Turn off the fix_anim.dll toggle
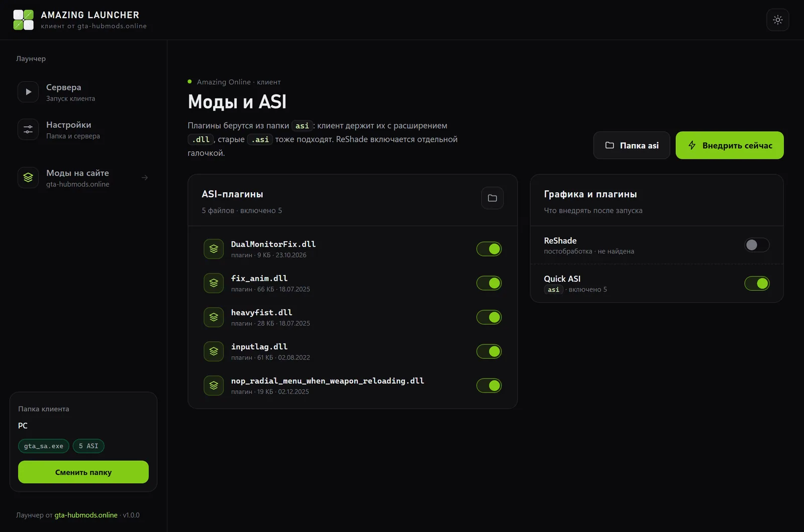 [489, 283]
